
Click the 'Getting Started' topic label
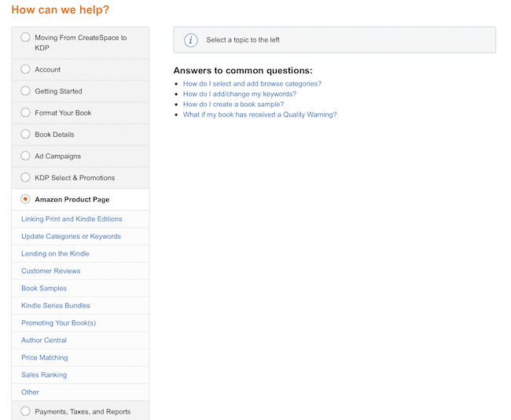click(58, 91)
